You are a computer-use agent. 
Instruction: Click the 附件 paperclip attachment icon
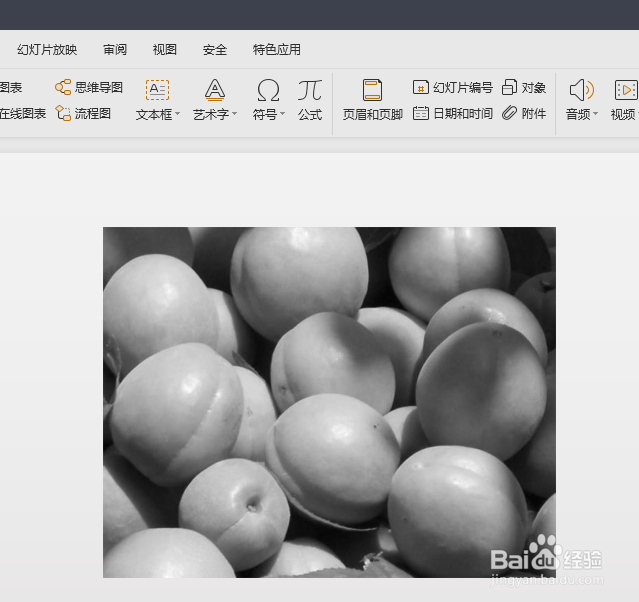tap(509, 113)
